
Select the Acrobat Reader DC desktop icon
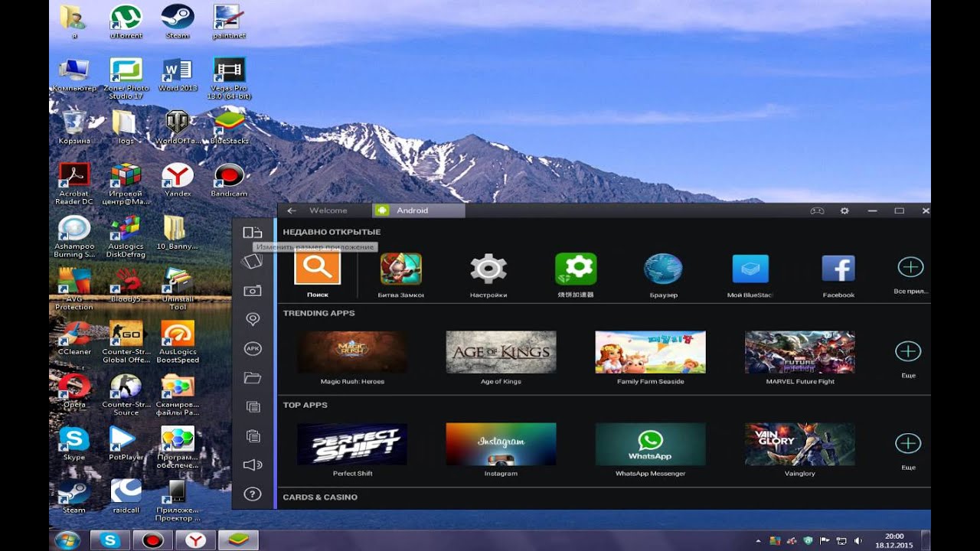[74, 184]
